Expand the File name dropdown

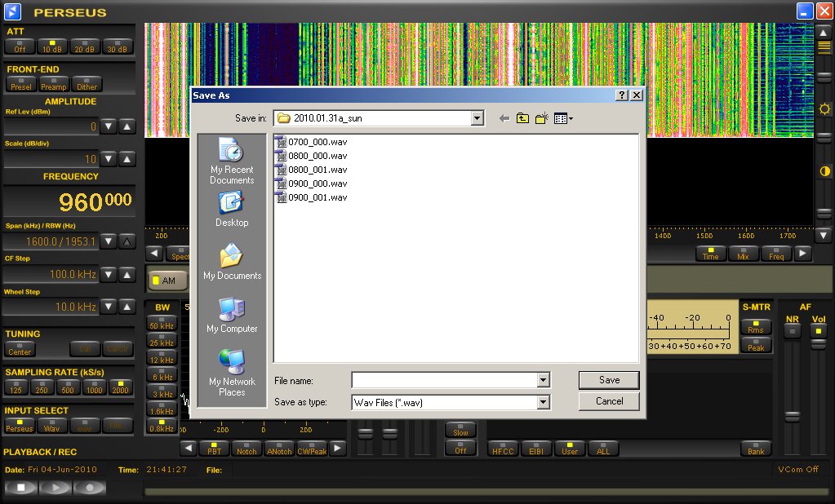pos(543,380)
